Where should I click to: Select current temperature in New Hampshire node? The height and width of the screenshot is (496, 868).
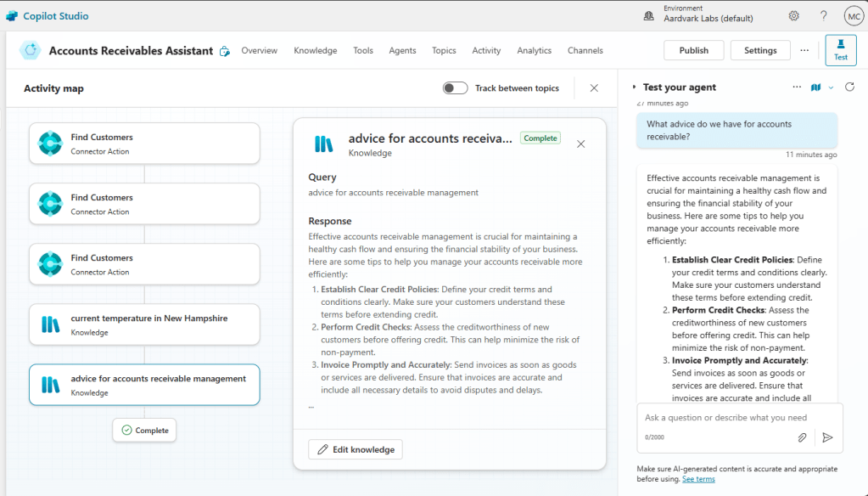click(144, 324)
